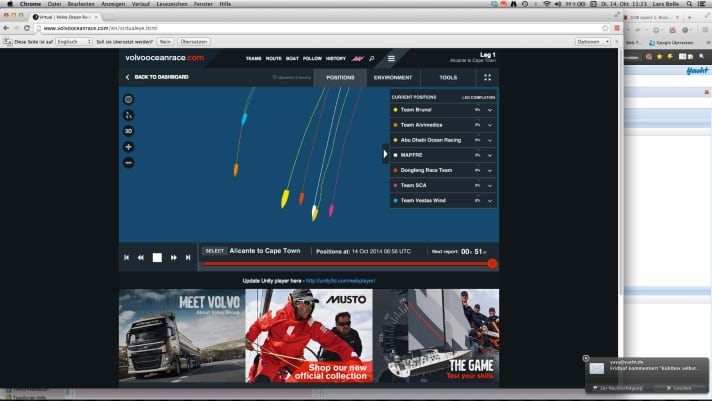Skip to the end of race playback
This screenshot has width=712, height=401.
pos(188,257)
